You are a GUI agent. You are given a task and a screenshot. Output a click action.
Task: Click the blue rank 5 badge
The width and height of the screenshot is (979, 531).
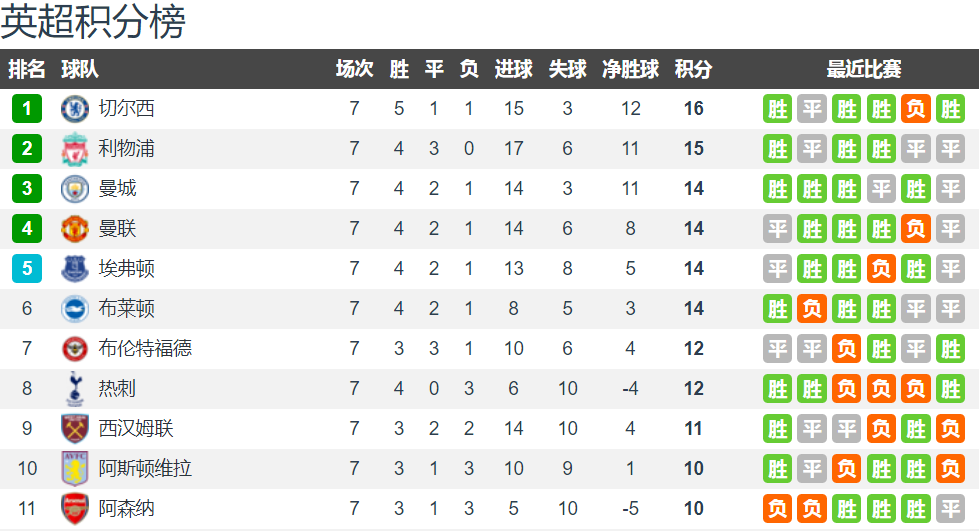click(27, 269)
